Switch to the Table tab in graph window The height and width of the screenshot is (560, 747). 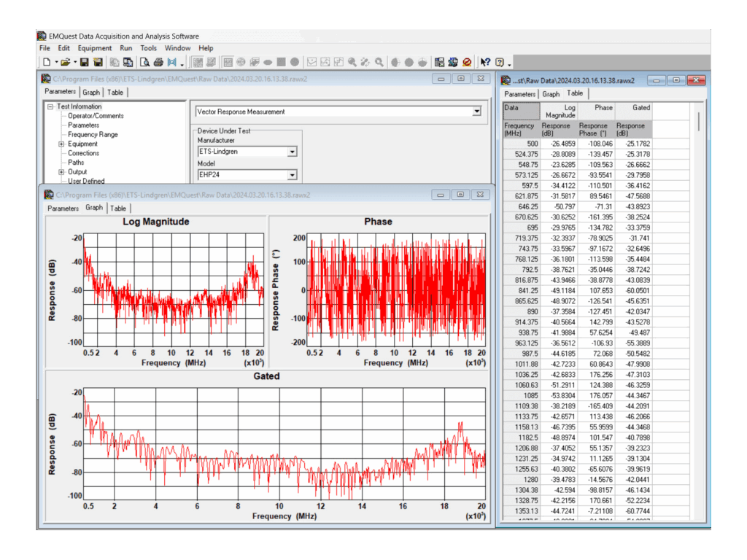tap(117, 208)
